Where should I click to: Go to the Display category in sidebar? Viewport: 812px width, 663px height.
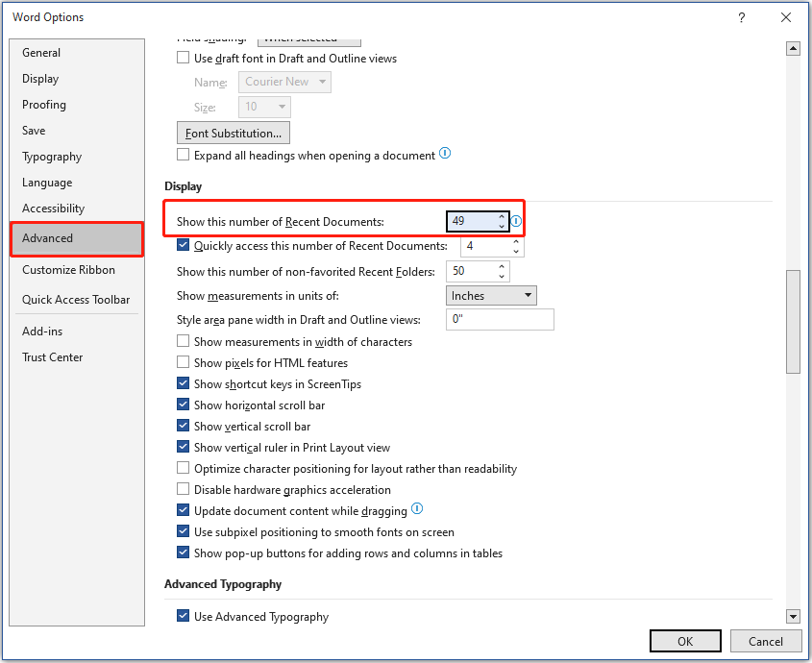[x=77, y=79]
